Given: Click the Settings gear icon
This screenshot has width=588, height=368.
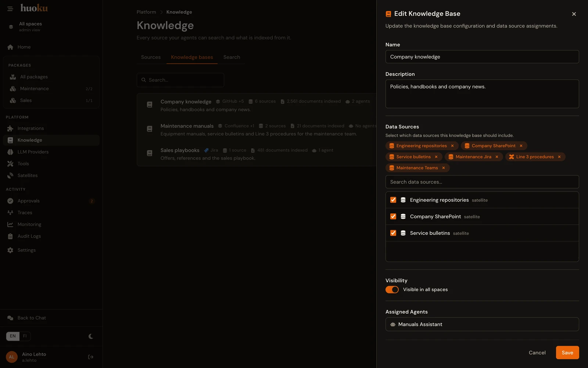Looking at the screenshot, I should (x=10, y=250).
